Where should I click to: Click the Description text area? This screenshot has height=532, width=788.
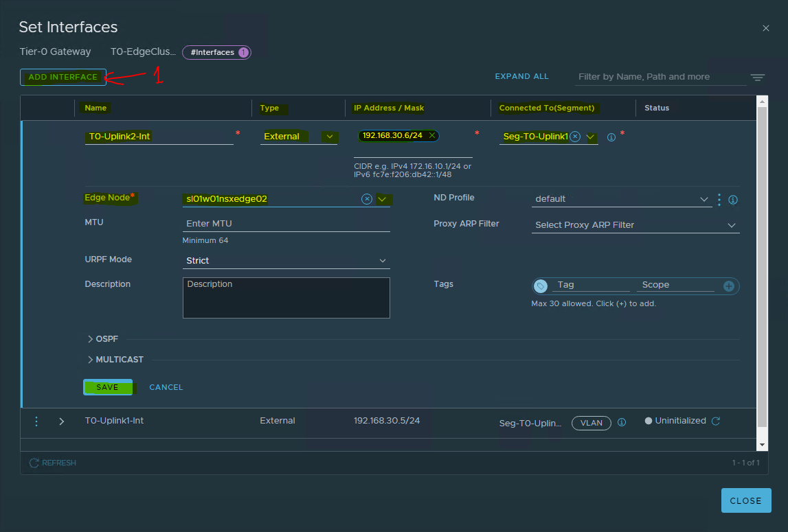(x=286, y=298)
